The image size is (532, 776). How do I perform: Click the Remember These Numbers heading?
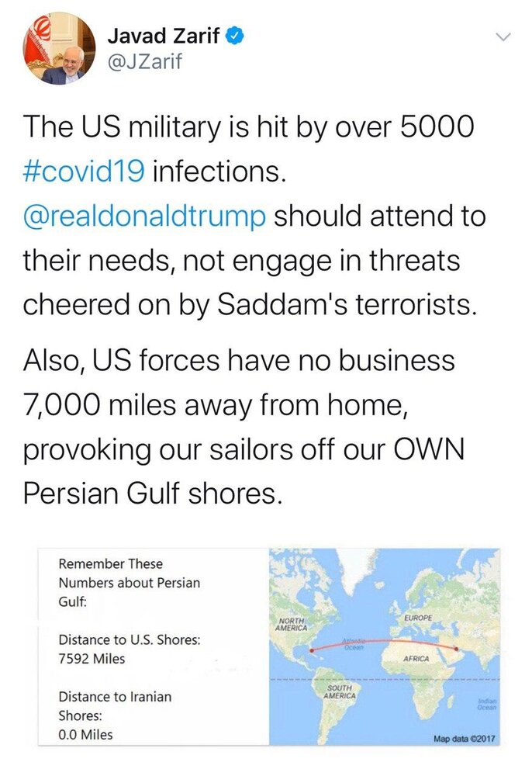129,583
